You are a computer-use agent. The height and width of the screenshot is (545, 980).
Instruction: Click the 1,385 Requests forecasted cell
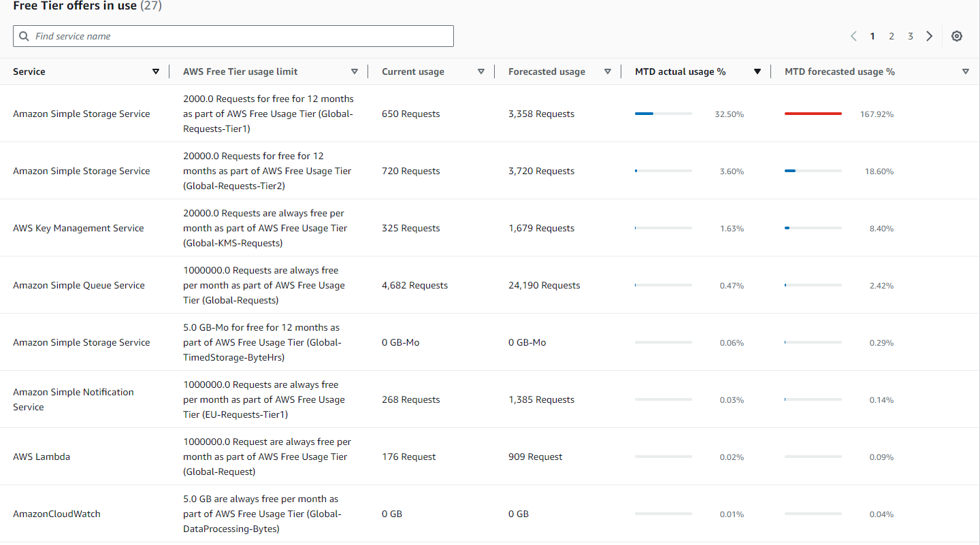(x=542, y=399)
